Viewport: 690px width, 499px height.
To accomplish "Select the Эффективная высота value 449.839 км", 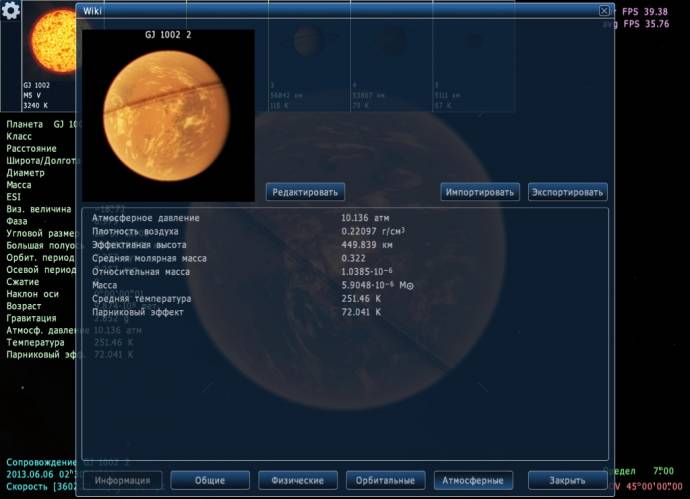I will (367, 245).
